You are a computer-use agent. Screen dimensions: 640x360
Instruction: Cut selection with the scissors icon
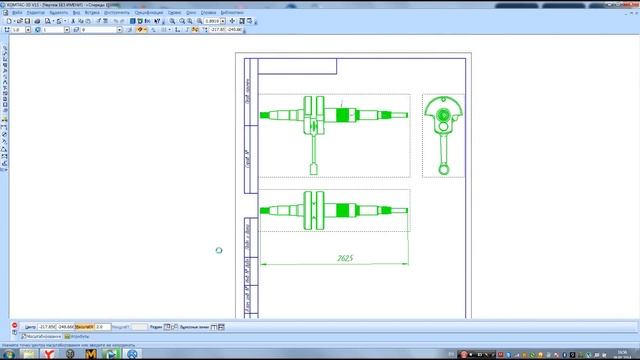[73, 21]
